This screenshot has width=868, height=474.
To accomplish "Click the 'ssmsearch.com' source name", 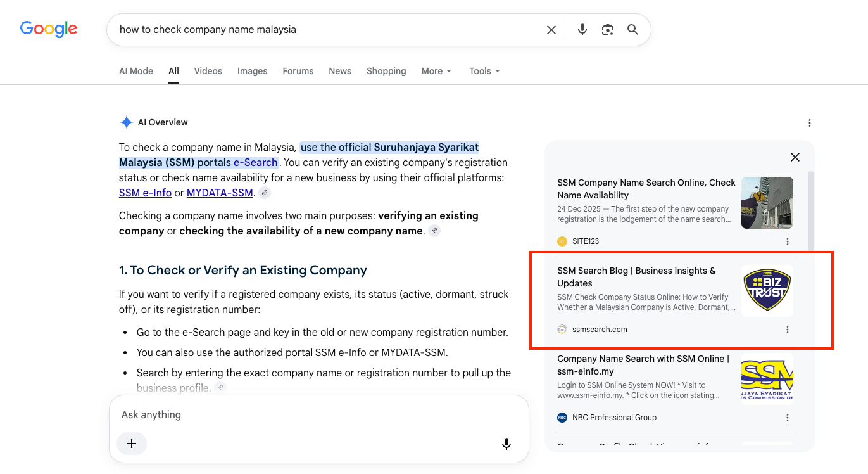I will tap(600, 330).
